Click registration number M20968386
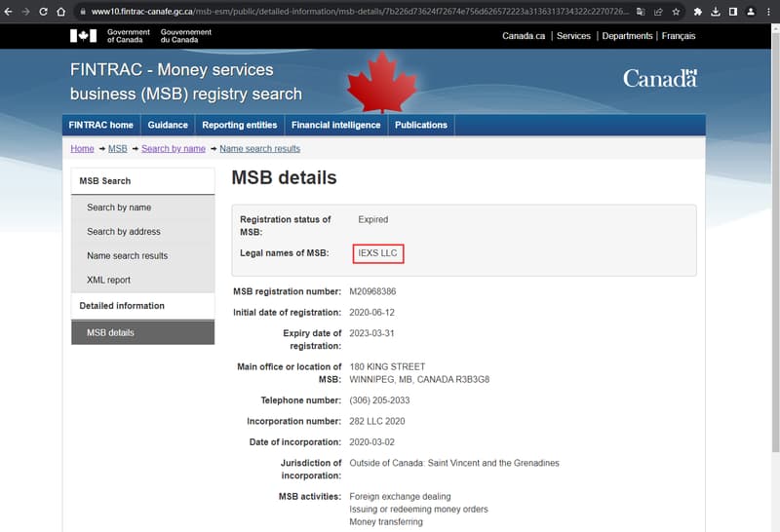 click(372, 291)
